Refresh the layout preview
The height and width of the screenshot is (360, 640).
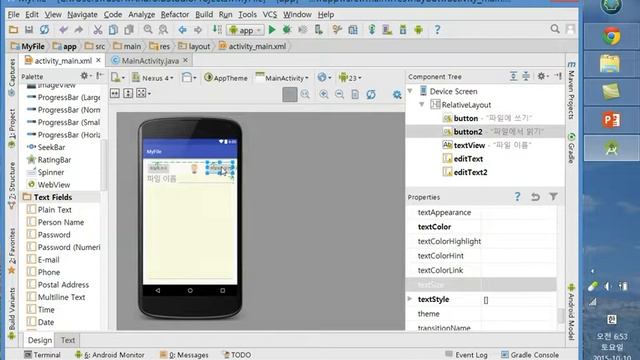pyautogui.click(x=371, y=94)
